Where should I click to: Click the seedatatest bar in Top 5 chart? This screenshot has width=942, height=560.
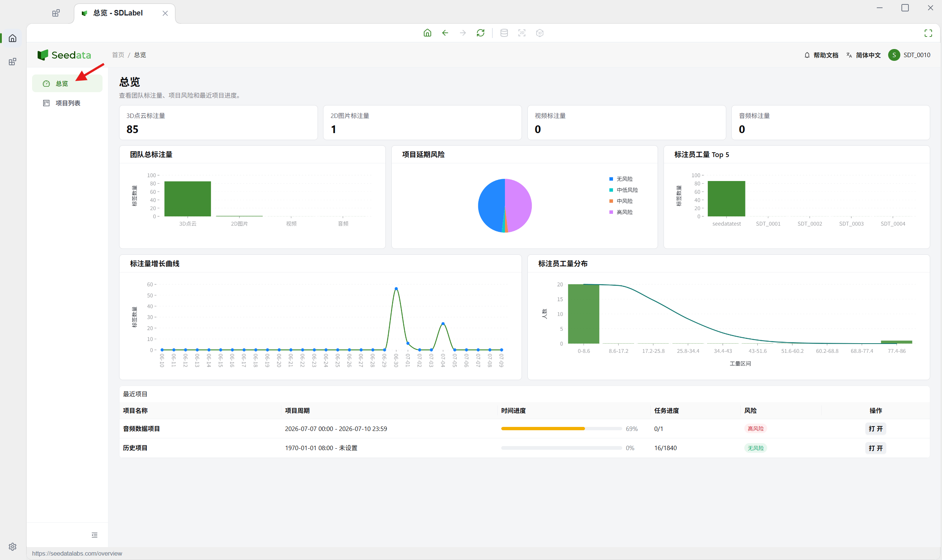pos(726,199)
